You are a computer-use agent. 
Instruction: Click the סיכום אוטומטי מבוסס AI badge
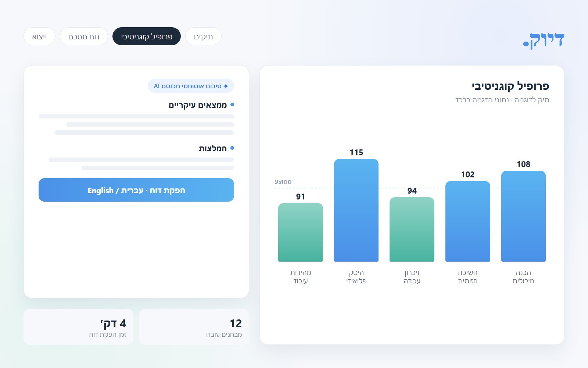point(191,86)
